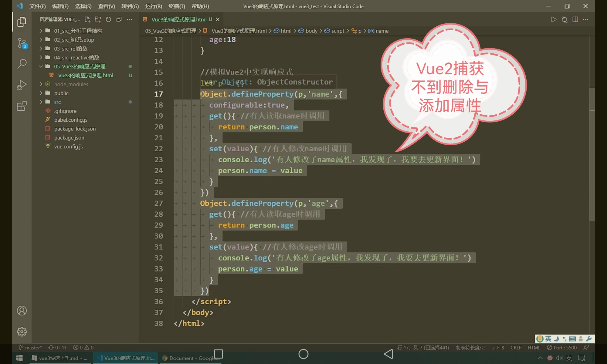
Task: Run the current file with play icon
Action: (554, 19)
